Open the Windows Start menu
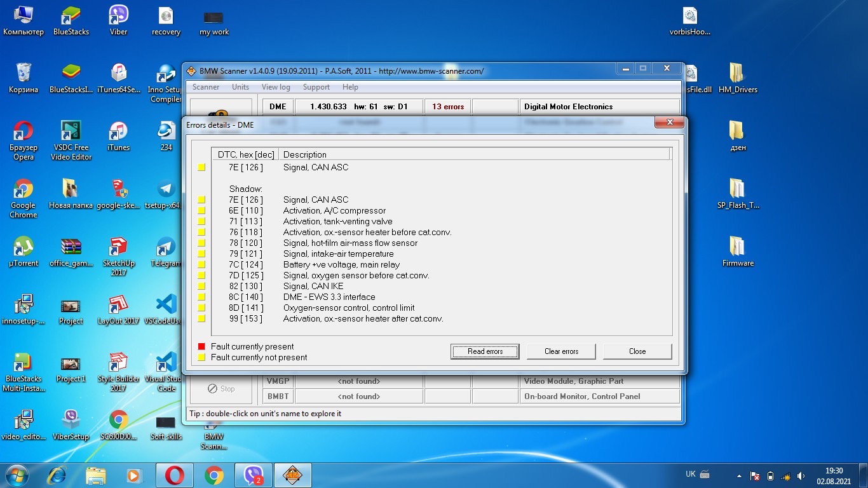This screenshot has height=488, width=868. 17,475
